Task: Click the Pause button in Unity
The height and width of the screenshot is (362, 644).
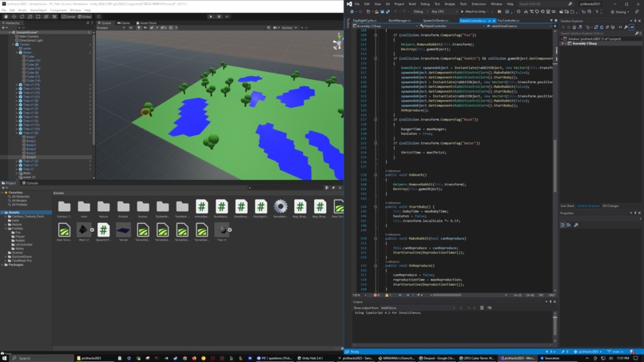Action: click(219, 17)
